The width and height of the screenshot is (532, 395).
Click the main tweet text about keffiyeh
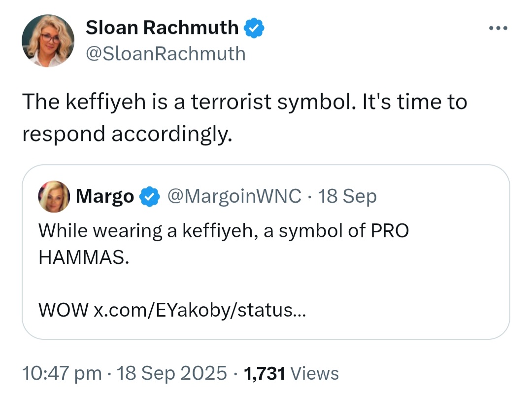click(244, 102)
